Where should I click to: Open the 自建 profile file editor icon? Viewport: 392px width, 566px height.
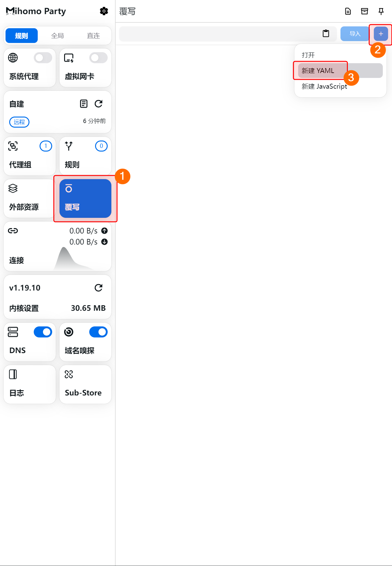click(x=83, y=104)
